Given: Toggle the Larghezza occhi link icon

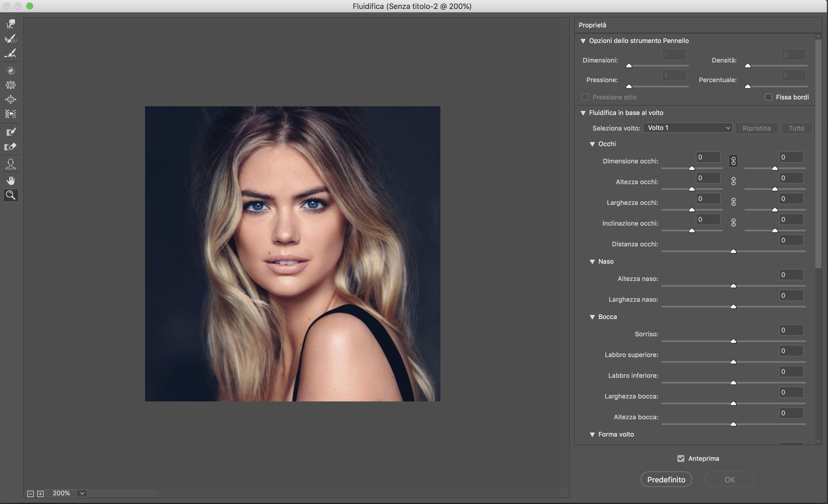Looking at the screenshot, I should (733, 202).
